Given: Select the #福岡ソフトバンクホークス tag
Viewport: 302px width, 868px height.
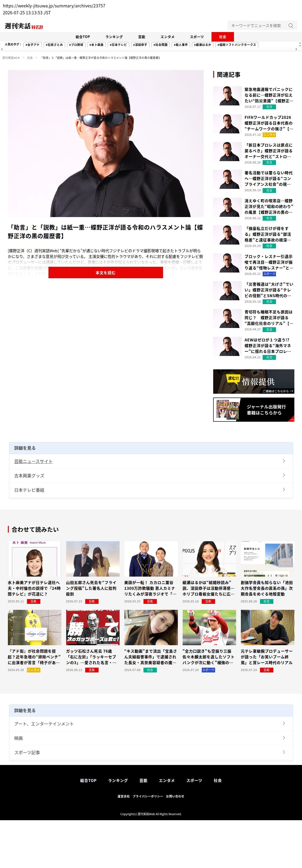Looking at the screenshot, I should [237, 45].
